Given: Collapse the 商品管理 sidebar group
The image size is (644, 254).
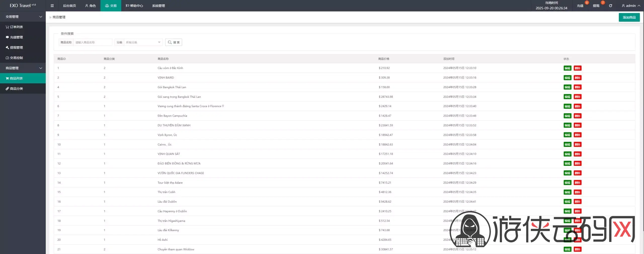Looking at the screenshot, I should [x=23, y=68].
